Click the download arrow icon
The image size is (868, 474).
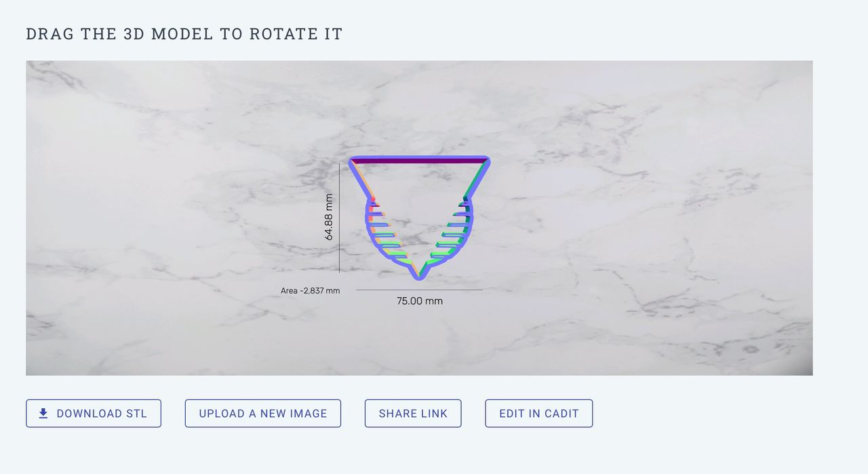click(43, 414)
